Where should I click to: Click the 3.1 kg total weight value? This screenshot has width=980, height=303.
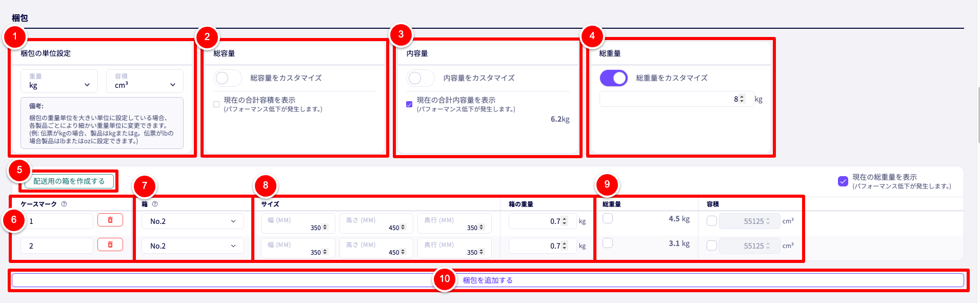(x=679, y=243)
